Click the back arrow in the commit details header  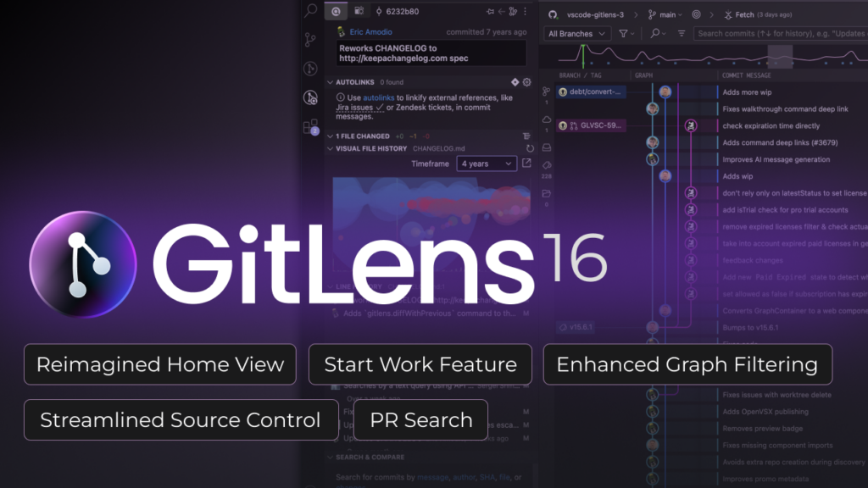pyautogui.click(x=502, y=12)
